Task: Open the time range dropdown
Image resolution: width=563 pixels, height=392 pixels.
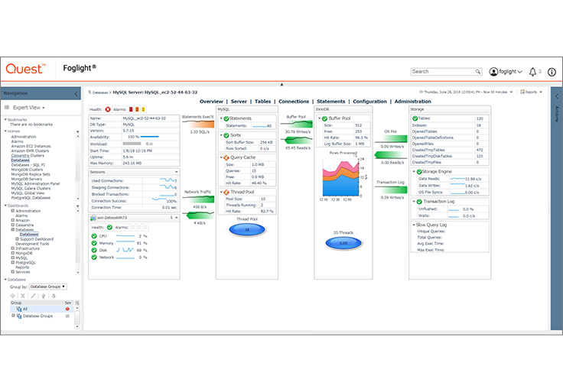Action: point(511,92)
